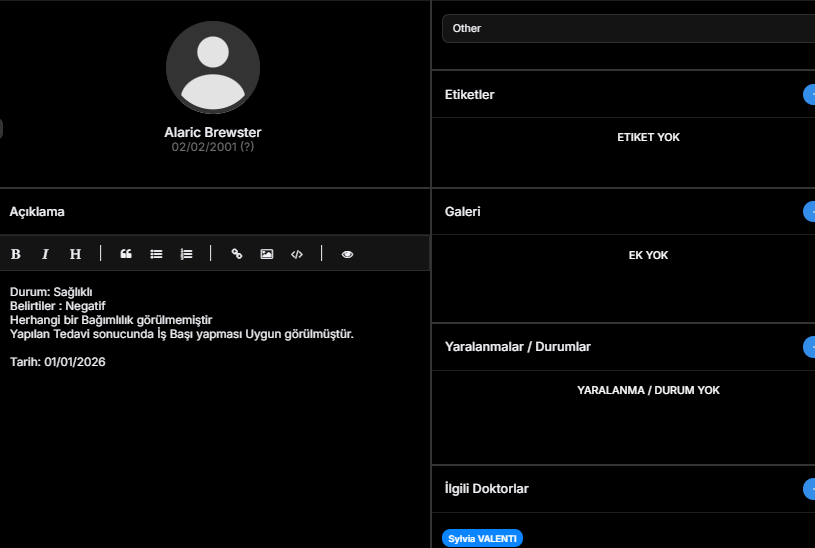Place cursor in the description text area
Image resolution: width=815 pixels, height=548 pixels.
point(215,409)
